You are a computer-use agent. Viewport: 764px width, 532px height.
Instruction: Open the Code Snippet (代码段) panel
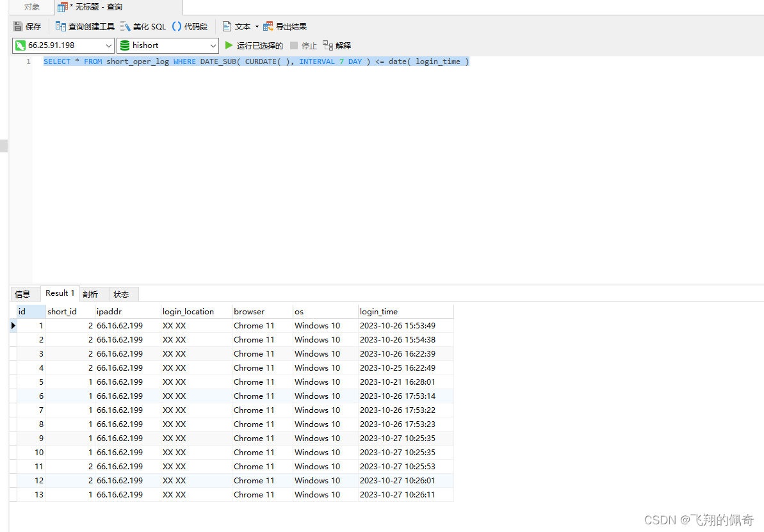[190, 26]
